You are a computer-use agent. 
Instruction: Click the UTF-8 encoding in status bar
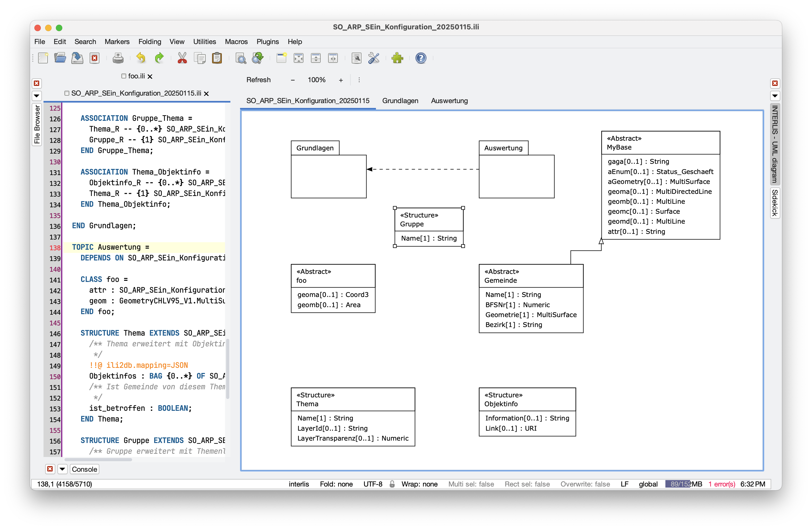pyautogui.click(x=372, y=484)
